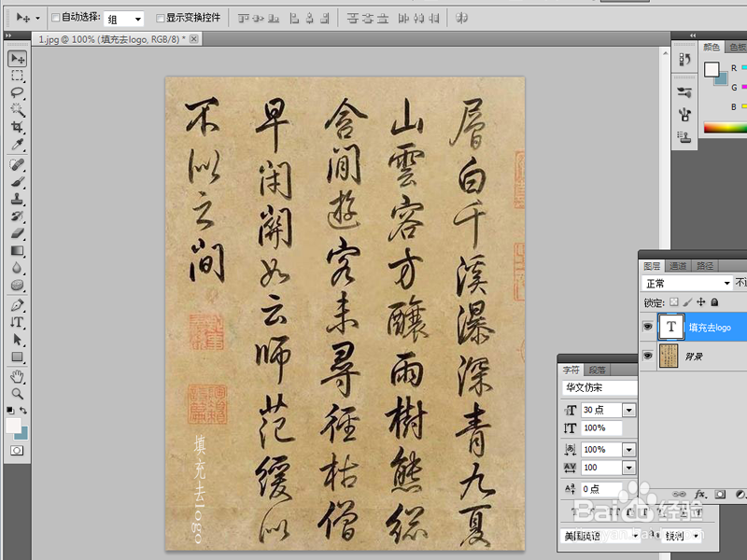The height and width of the screenshot is (560, 747).
Task: Open the tracking 100 dropdown arrow
Action: coord(628,468)
